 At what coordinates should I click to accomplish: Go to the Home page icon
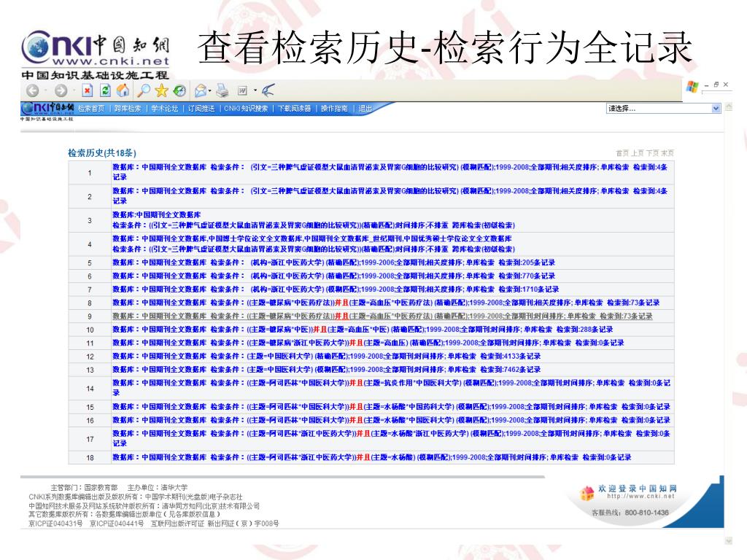[123, 90]
